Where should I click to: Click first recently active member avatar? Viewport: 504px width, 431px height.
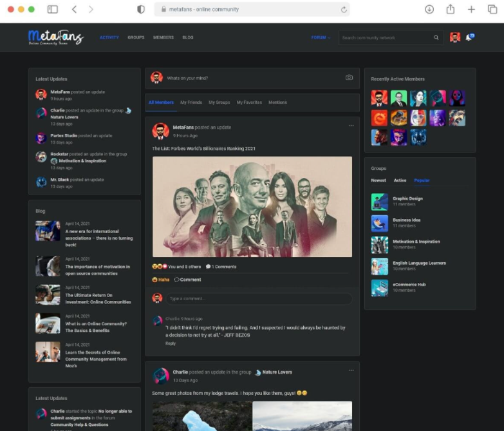379,98
